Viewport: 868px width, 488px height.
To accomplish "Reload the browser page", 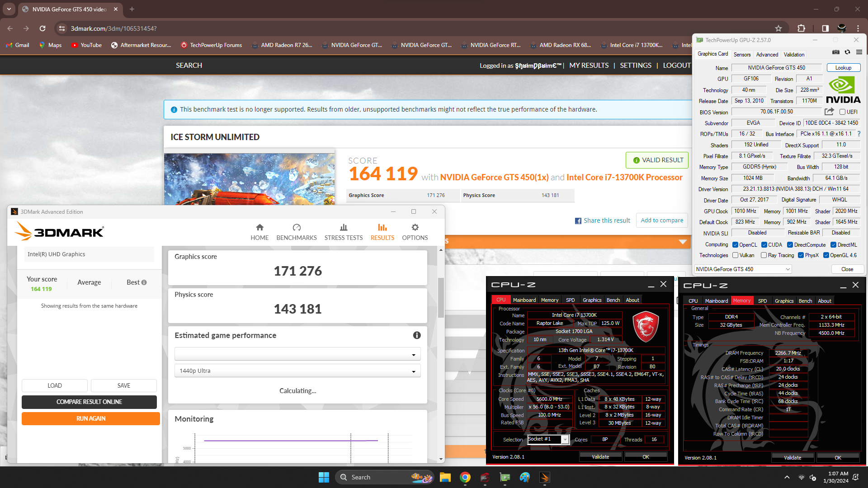I will pyautogui.click(x=42, y=28).
